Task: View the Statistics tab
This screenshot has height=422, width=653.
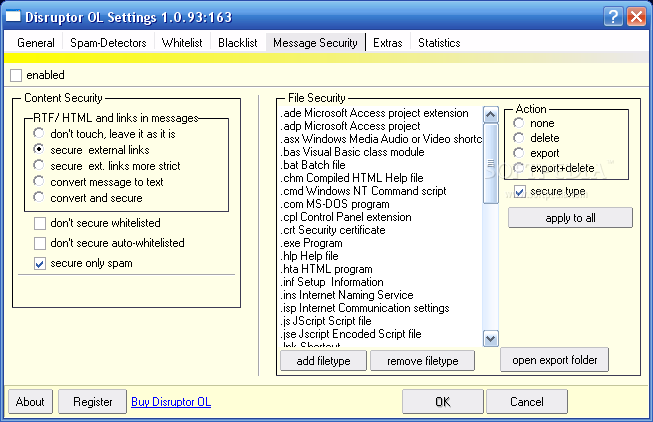Action: 439,43
